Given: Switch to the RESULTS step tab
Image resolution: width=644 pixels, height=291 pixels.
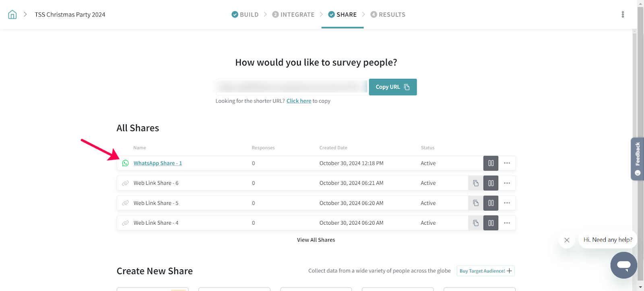Looking at the screenshot, I should coord(388,14).
